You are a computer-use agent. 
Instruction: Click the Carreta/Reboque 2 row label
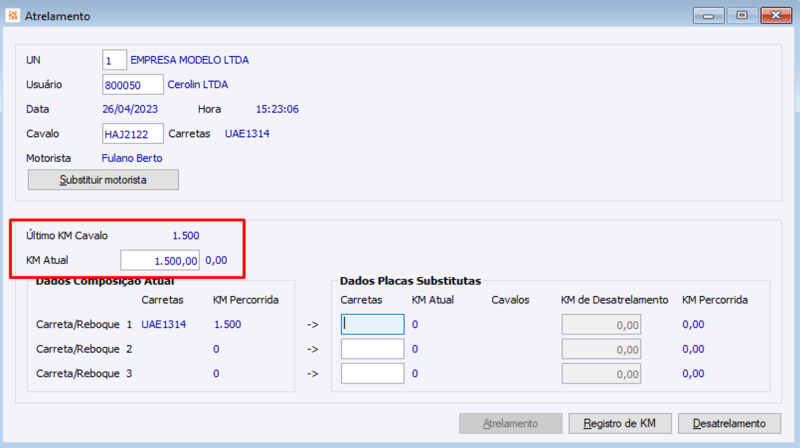(x=84, y=349)
